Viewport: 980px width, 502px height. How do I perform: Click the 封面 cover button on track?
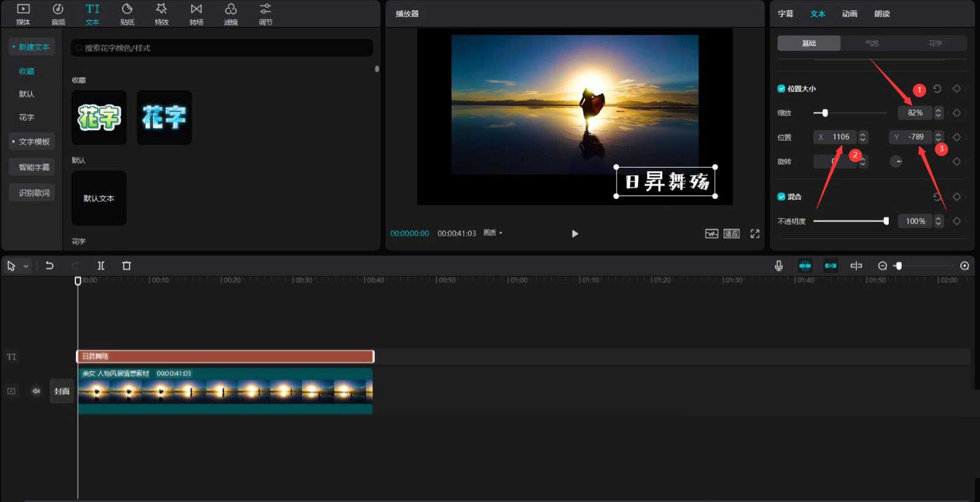tap(62, 391)
